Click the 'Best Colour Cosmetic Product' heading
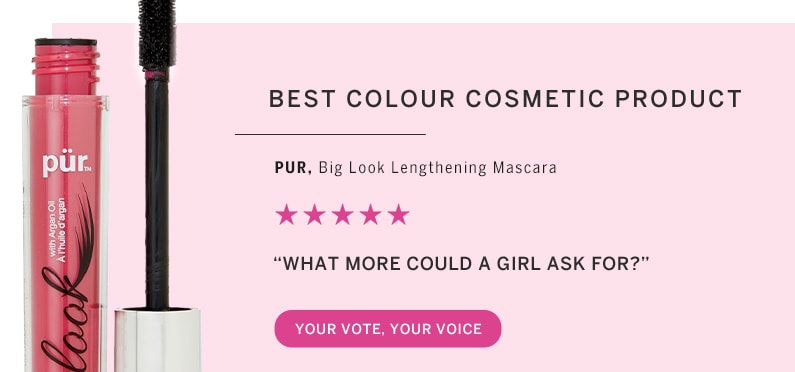Viewport: 795px width, 372px height. click(505, 99)
